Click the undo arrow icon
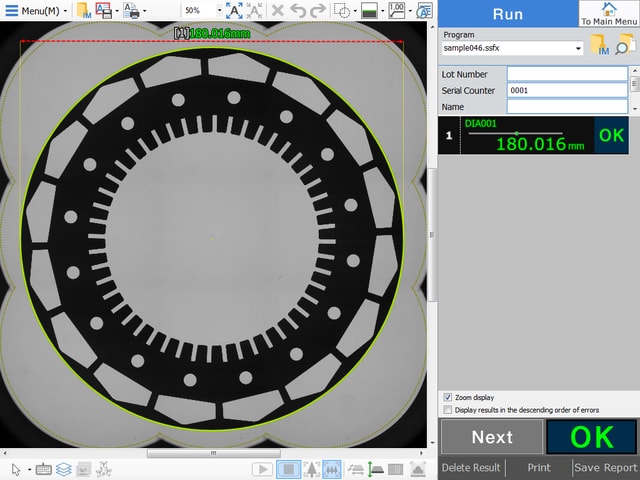This screenshot has width=640, height=480. tap(298, 11)
